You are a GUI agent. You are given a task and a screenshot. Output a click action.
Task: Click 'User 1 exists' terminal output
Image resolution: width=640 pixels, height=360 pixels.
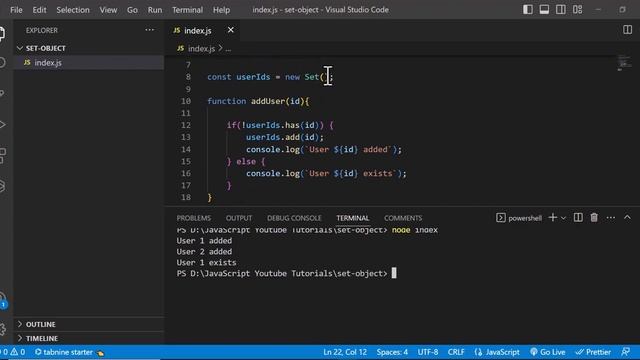coord(206,262)
